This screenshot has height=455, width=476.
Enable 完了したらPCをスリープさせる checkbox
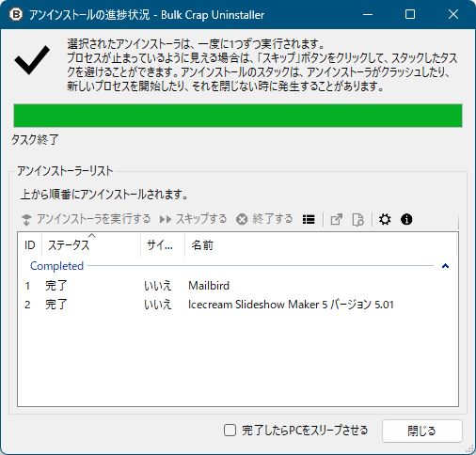point(230,431)
